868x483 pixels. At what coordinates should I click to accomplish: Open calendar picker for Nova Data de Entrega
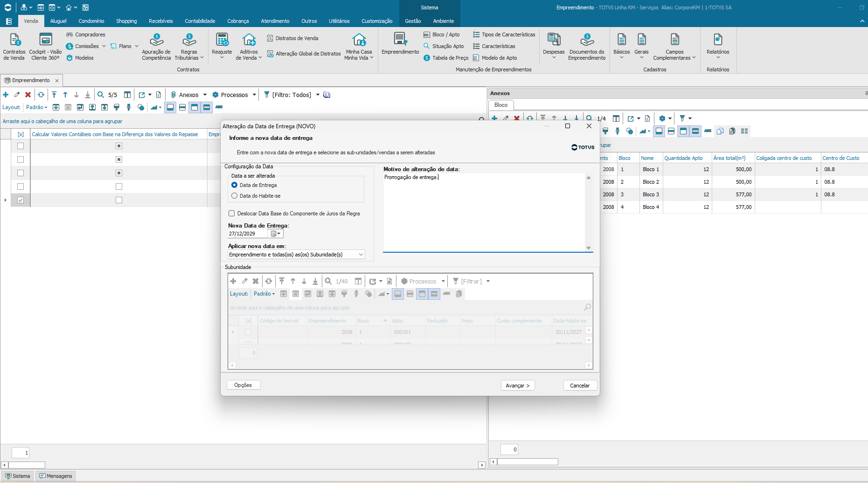coord(276,234)
